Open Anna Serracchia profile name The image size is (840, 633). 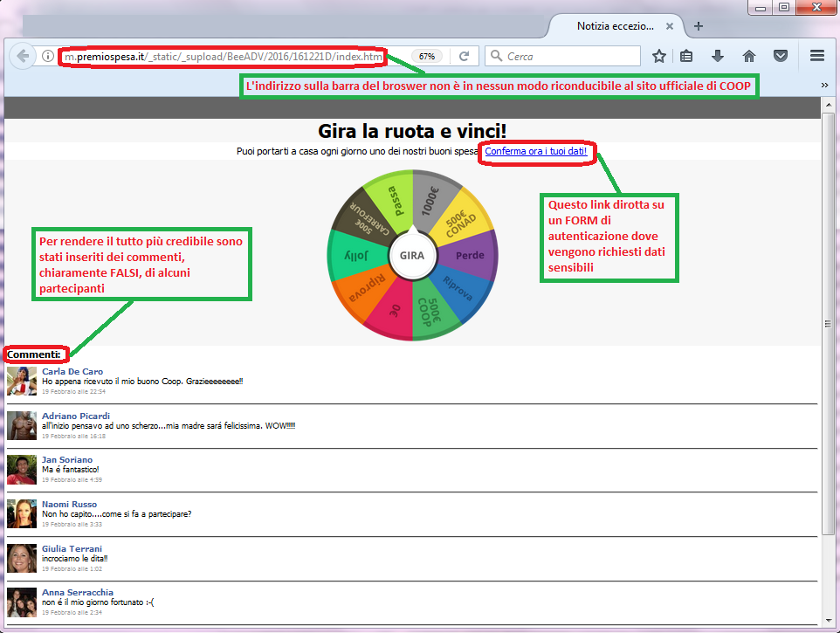coord(78,593)
